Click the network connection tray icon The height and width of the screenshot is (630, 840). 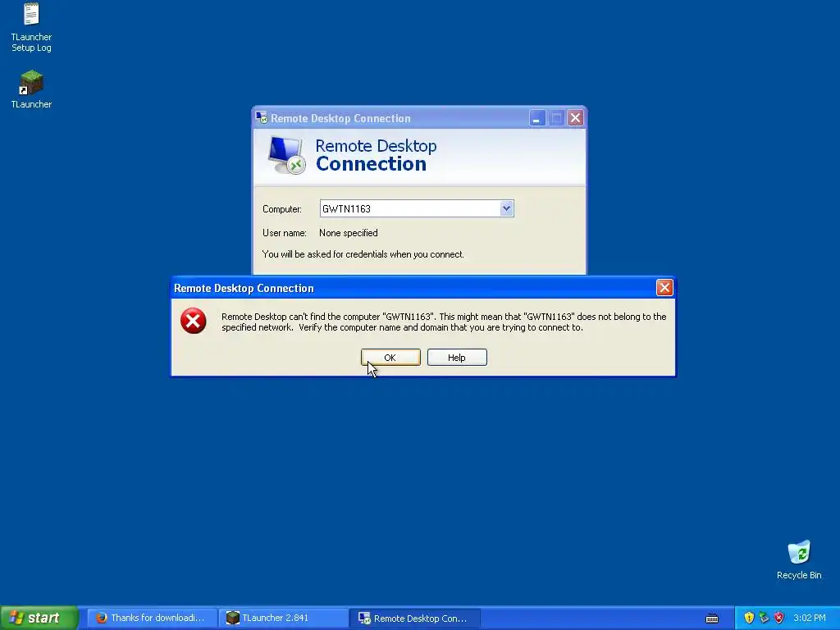click(x=764, y=618)
